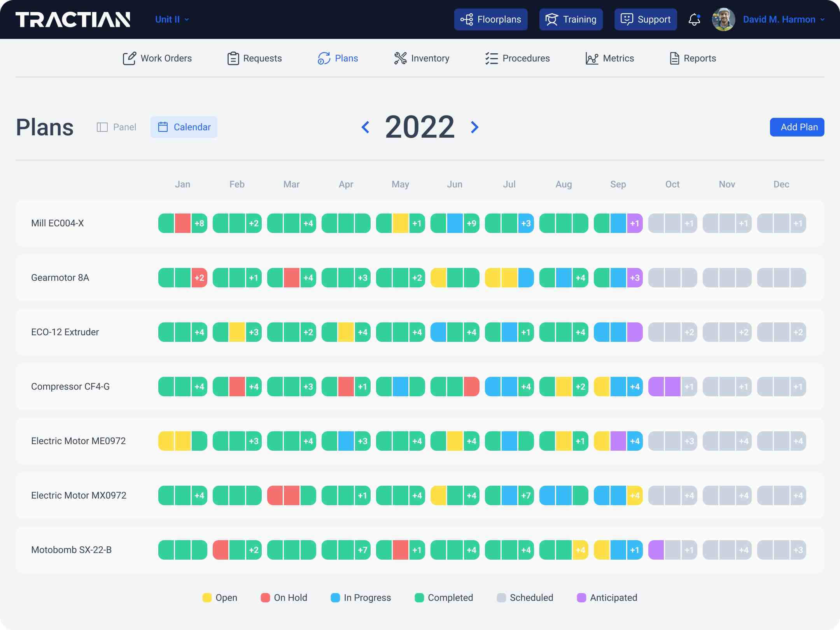
Task: Click the Requests clipboard icon
Action: point(233,58)
